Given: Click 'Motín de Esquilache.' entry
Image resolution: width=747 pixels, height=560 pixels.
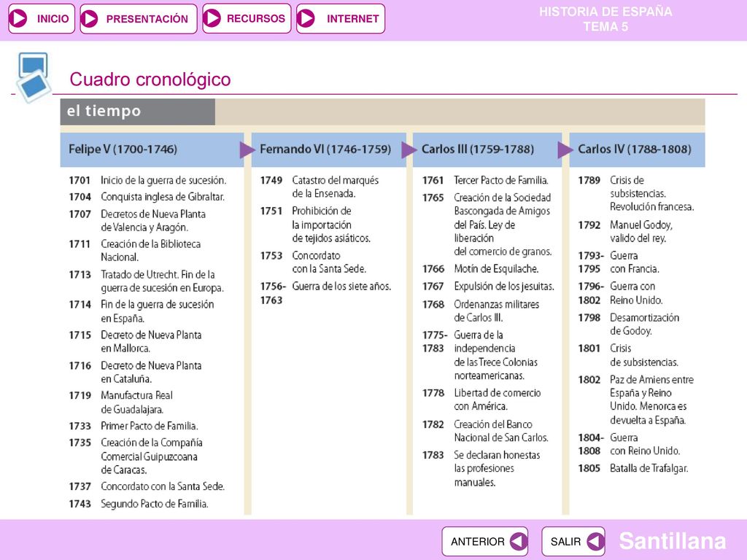Looking at the screenshot, I should [x=496, y=269].
